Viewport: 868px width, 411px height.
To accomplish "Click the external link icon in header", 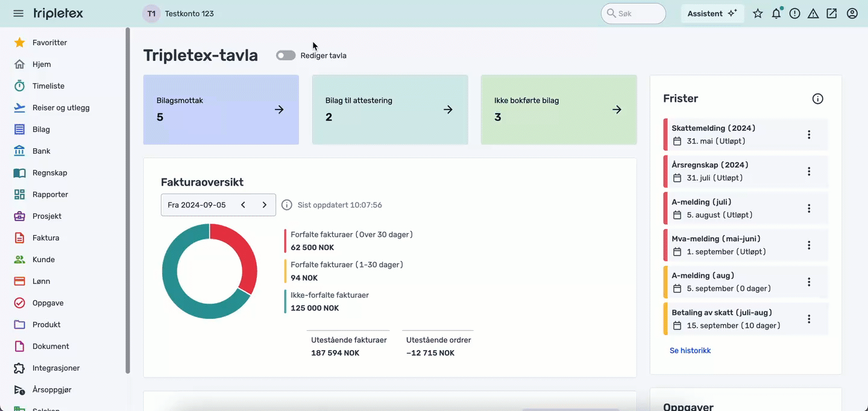I will click(832, 13).
